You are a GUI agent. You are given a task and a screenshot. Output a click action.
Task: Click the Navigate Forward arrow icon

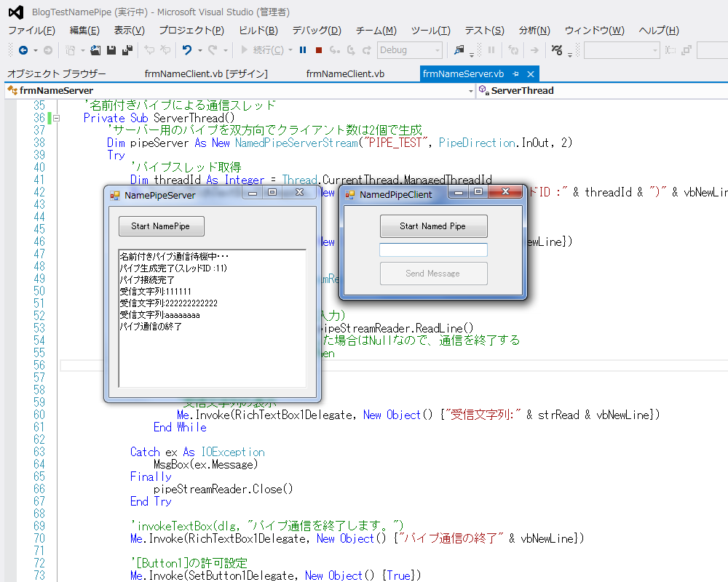[48, 50]
